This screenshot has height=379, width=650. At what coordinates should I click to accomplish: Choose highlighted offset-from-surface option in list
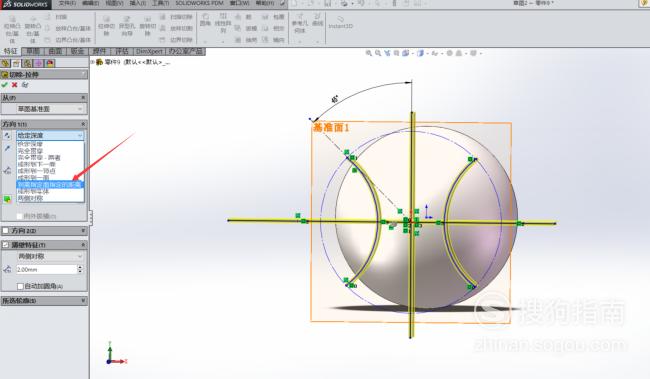tap(50, 185)
